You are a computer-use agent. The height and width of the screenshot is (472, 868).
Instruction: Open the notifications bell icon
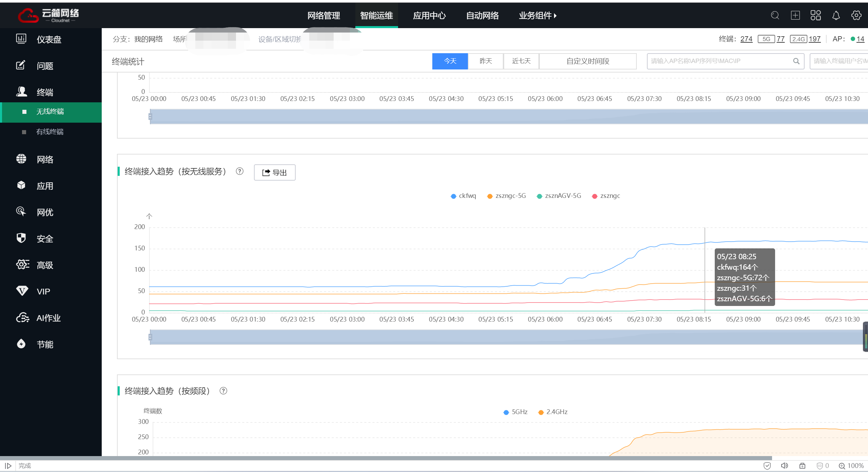coord(836,16)
